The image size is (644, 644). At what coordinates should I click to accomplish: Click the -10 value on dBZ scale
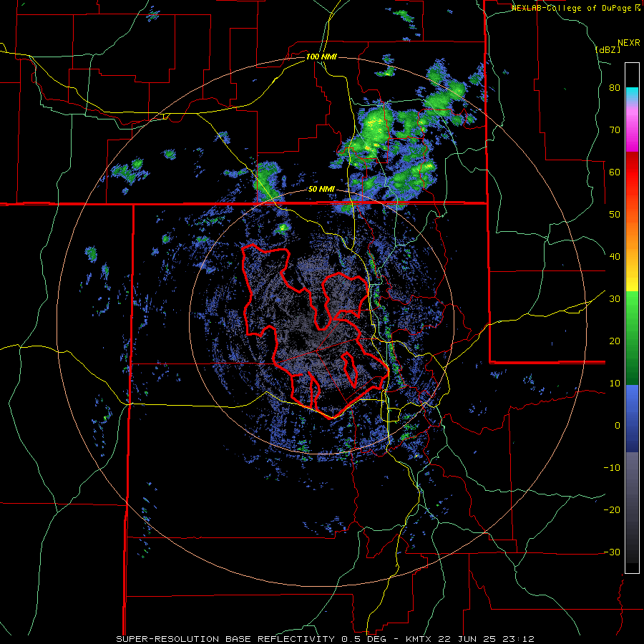(x=612, y=468)
